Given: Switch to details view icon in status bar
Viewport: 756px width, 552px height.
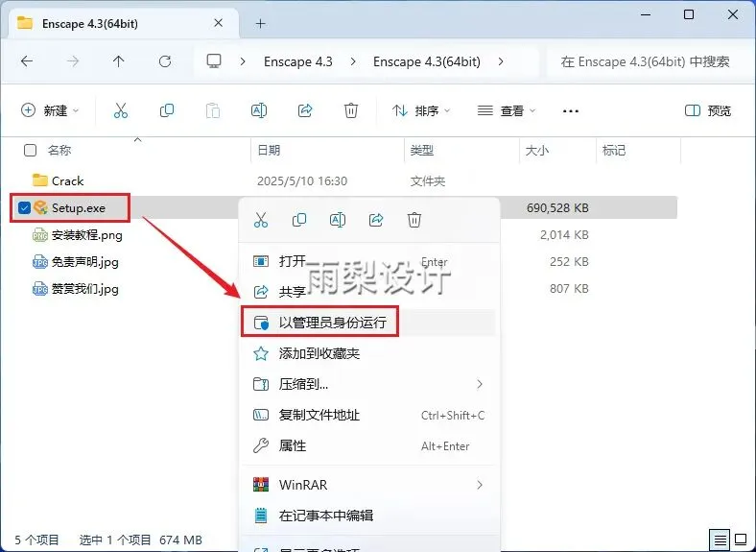Looking at the screenshot, I should 720,539.
